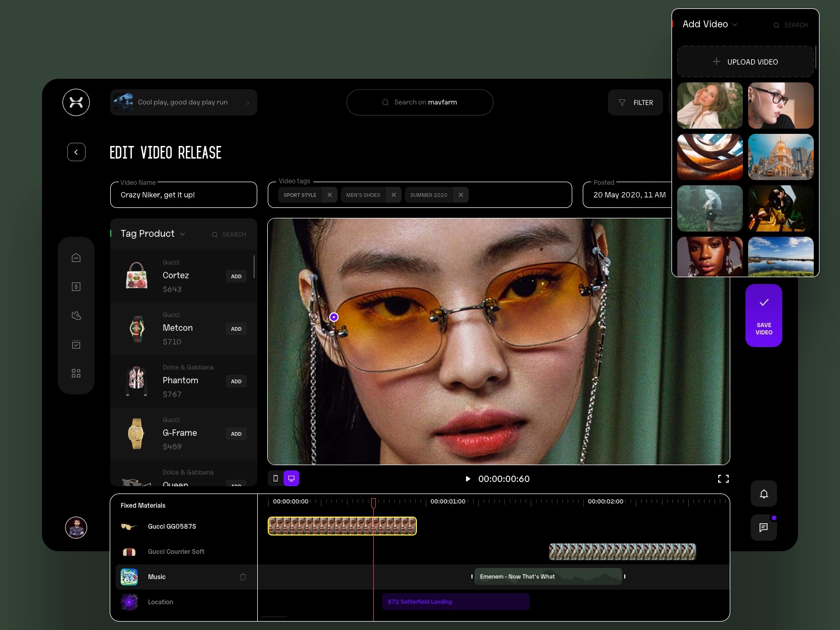This screenshot has width=840, height=630.
Task: Remove the SPORT STYLE tag
Action: (x=330, y=195)
